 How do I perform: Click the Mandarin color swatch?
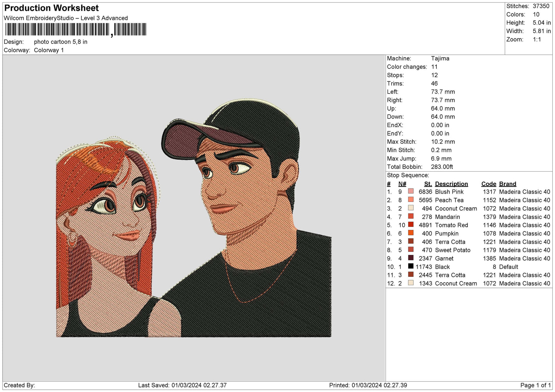[x=411, y=217]
